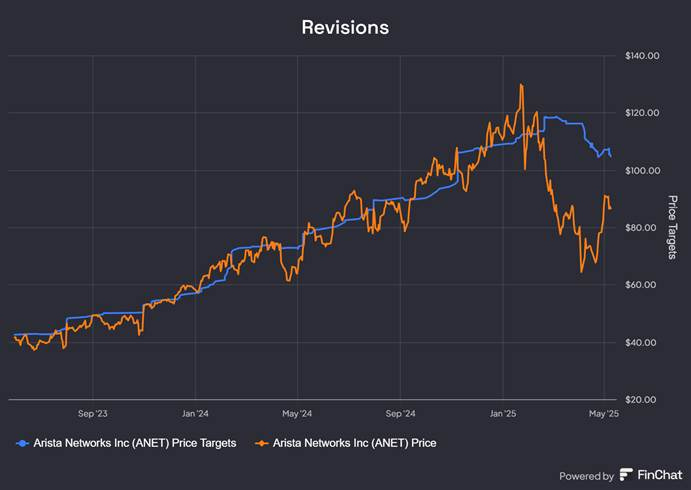Screen dimensions: 691x490
Task: Click the Sep '24 date label
Action: coord(400,414)
